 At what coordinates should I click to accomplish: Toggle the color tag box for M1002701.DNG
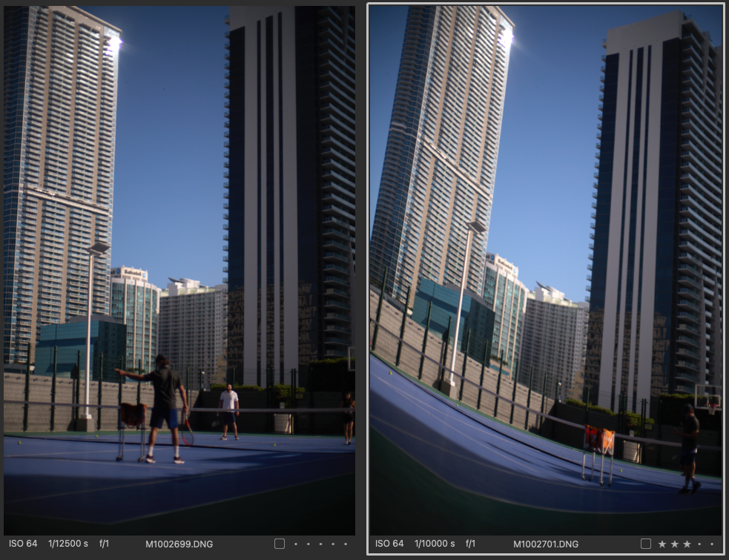pyautogui.click(x=646, y=544)
